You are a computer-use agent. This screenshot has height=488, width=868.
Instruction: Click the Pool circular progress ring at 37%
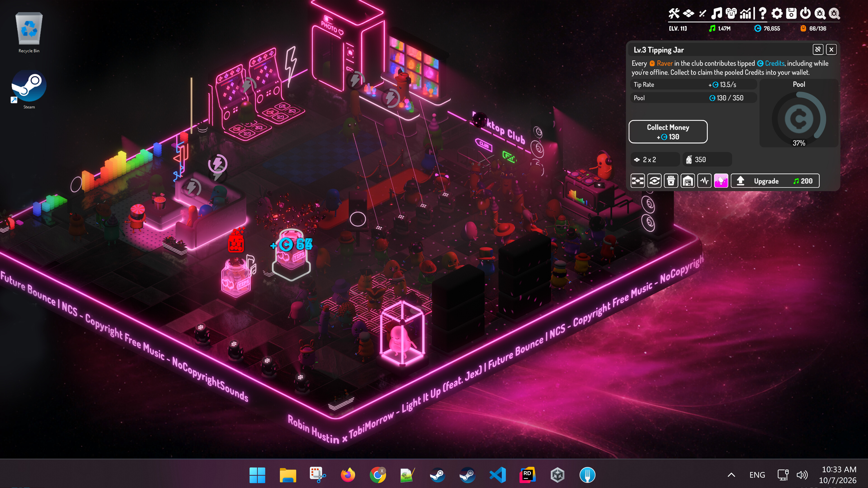[799, 119]
